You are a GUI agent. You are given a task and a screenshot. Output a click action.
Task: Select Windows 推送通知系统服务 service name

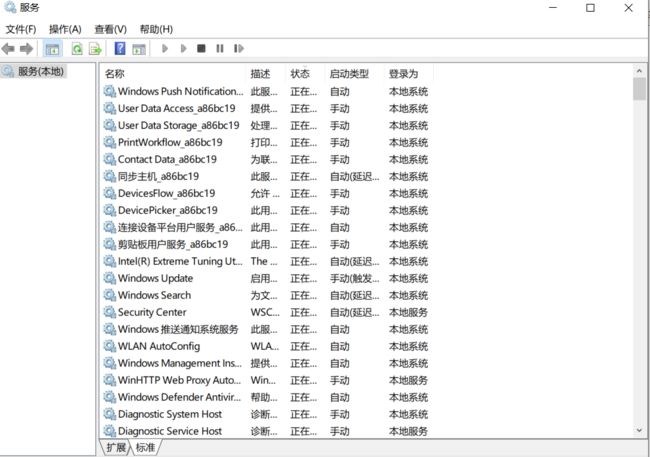(178, 329)
